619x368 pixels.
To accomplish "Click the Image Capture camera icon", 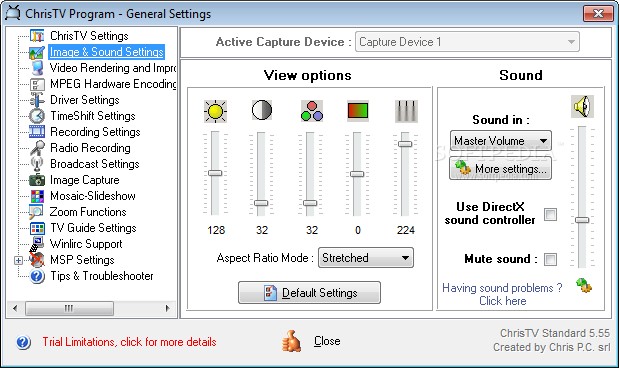I will [37, 180].
